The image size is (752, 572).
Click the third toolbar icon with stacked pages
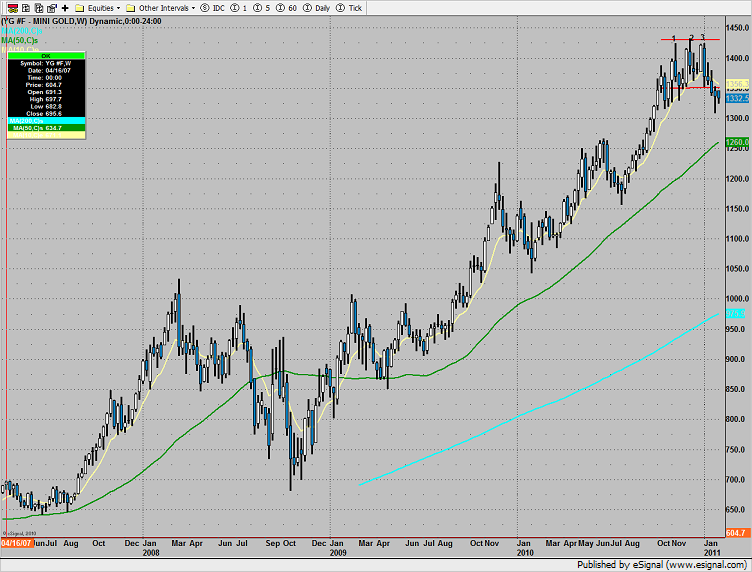click(x=39, y=8)
